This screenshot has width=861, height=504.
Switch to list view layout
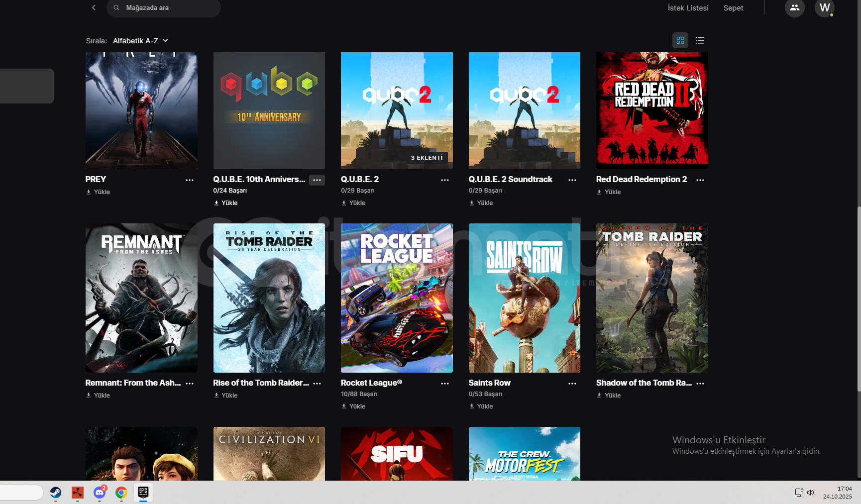point(700,40)
